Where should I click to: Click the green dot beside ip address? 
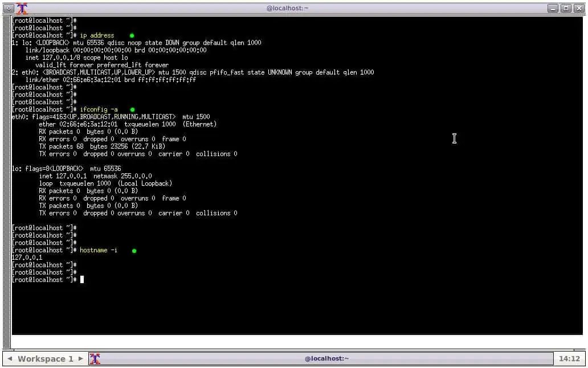coord(132,35)
